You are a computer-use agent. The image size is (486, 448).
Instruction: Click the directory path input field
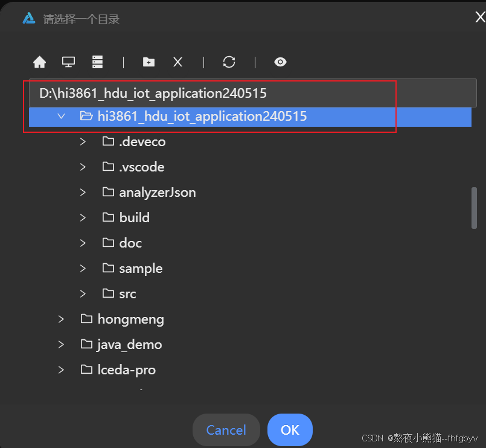[x=252, y=94]
